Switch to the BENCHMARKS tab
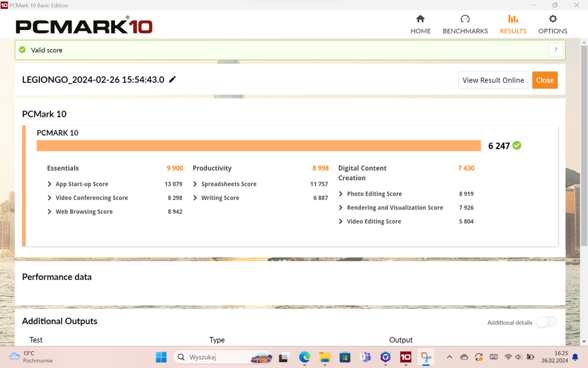Screen dimensions: 588x368 [x=465, y=25]
